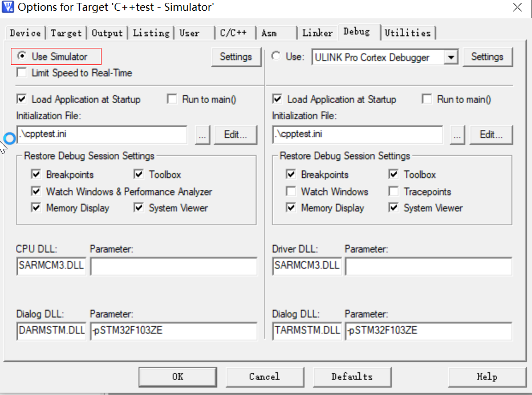Screen dimensions: 532x395
Task: Toggle simulator Breakpoints checkbox
Action: tap(36, 174)
